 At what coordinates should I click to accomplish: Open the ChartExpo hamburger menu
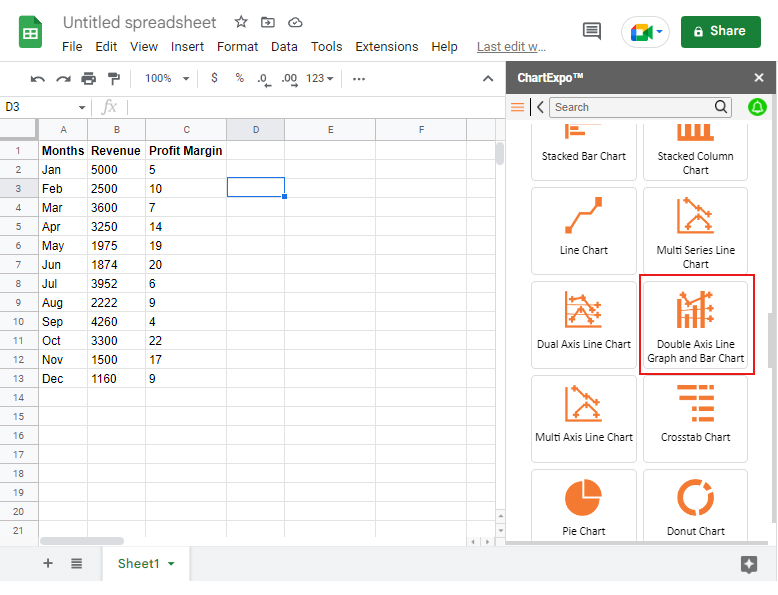[518, 107]
